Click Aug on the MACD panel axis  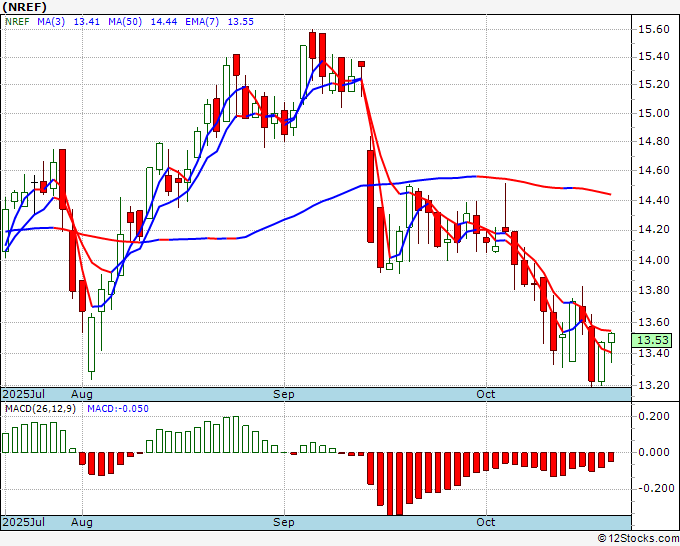[x=82, y=522]
